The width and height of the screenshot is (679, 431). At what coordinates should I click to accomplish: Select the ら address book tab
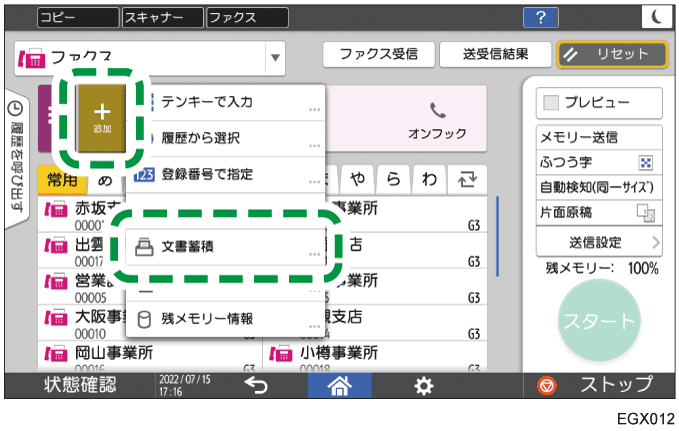pos(394,179)
